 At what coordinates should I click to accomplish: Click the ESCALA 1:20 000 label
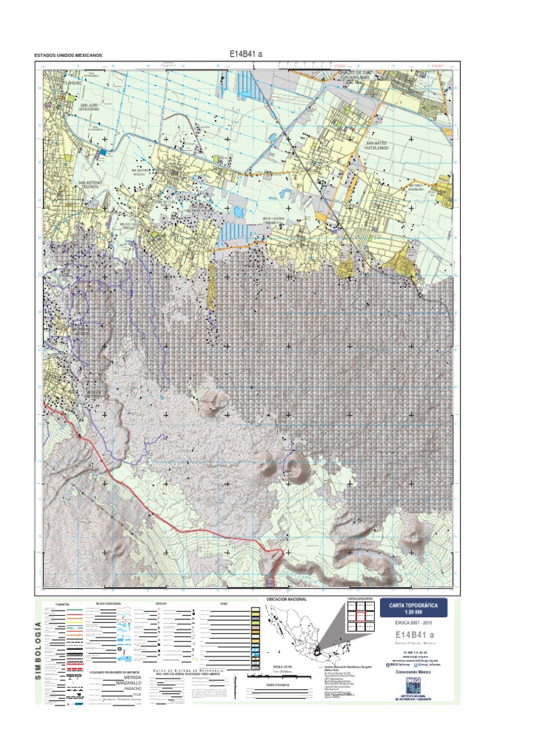tap(282, 667)
